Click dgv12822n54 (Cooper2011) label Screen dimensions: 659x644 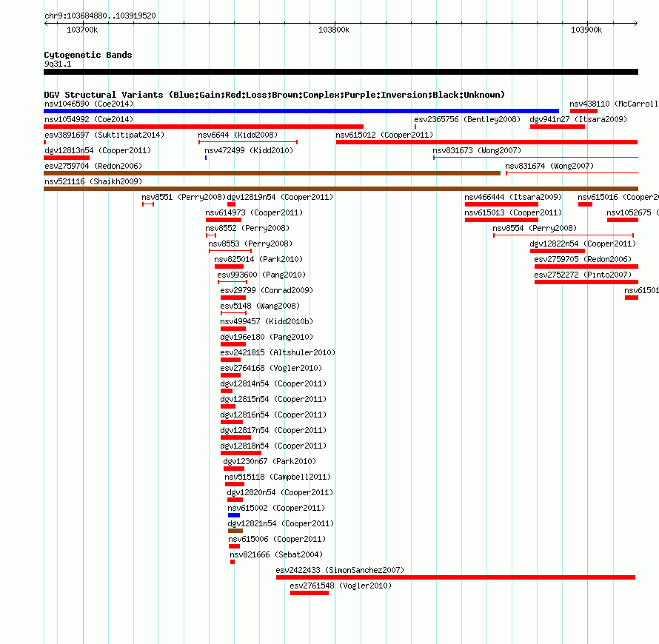583,244
